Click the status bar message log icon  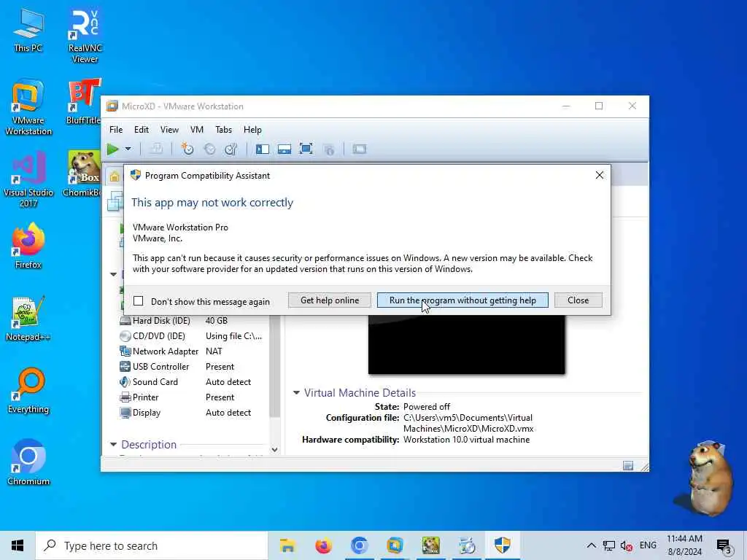point(628,465)
